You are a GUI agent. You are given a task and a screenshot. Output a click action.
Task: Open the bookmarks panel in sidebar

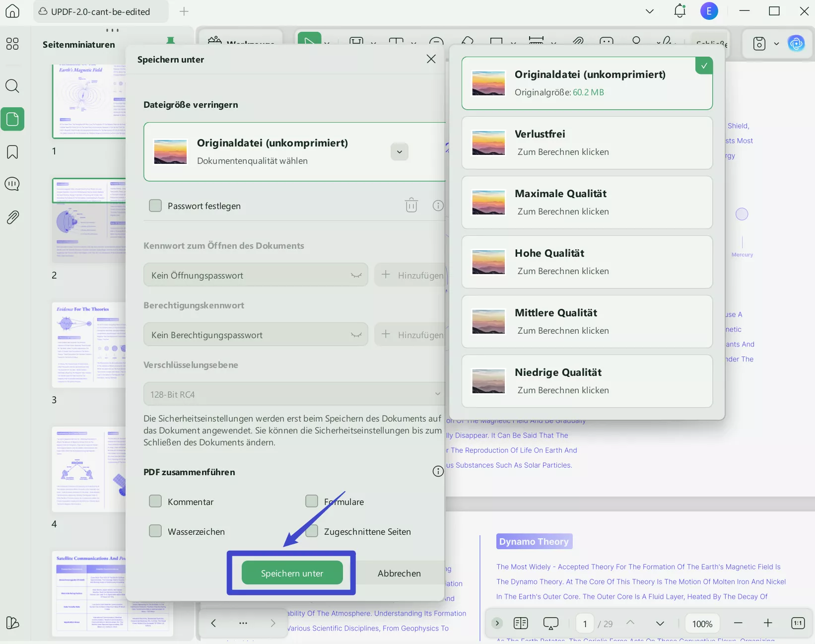point(12,152)
